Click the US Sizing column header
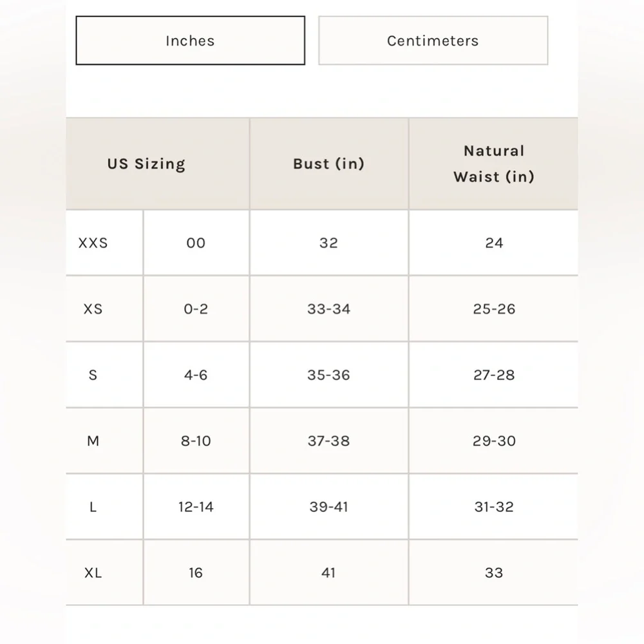This screenshot has width=644, height=644. click(146, 164)
